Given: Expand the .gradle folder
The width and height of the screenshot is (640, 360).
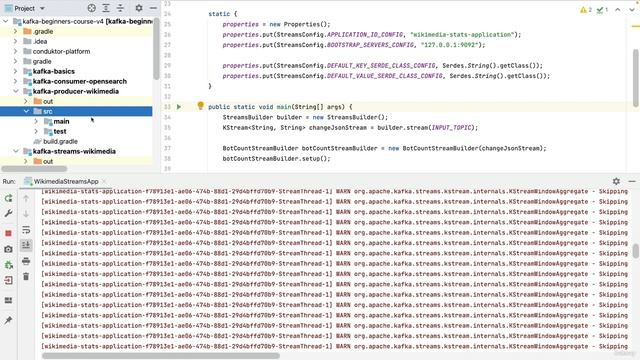Looking at the screenshot, I should (16, 31).
